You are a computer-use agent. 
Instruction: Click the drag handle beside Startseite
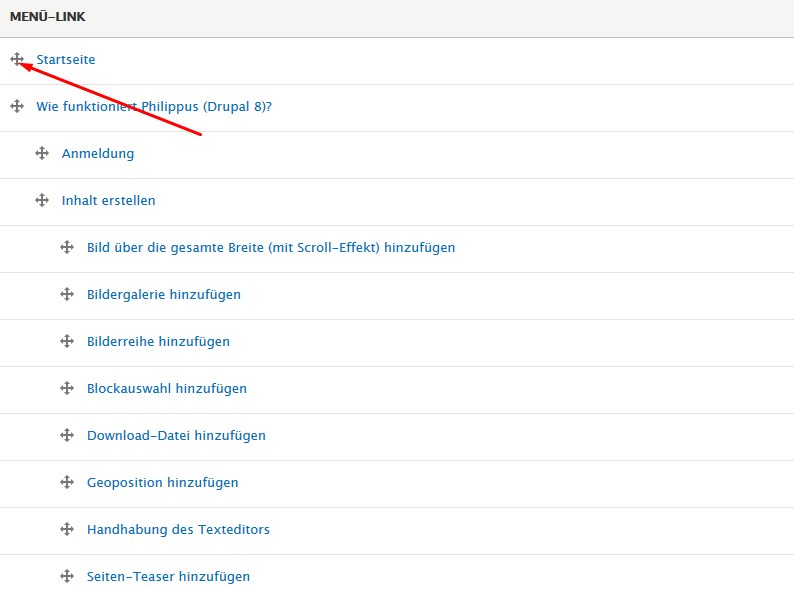tap(17, 60)
